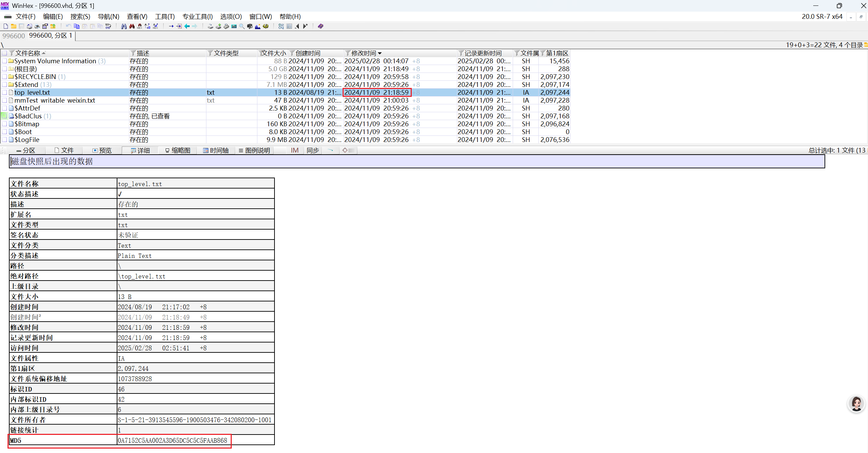The width and height of the screenshot is (868, 453).
Task: Click the purple help book icon
Action: 320,26
